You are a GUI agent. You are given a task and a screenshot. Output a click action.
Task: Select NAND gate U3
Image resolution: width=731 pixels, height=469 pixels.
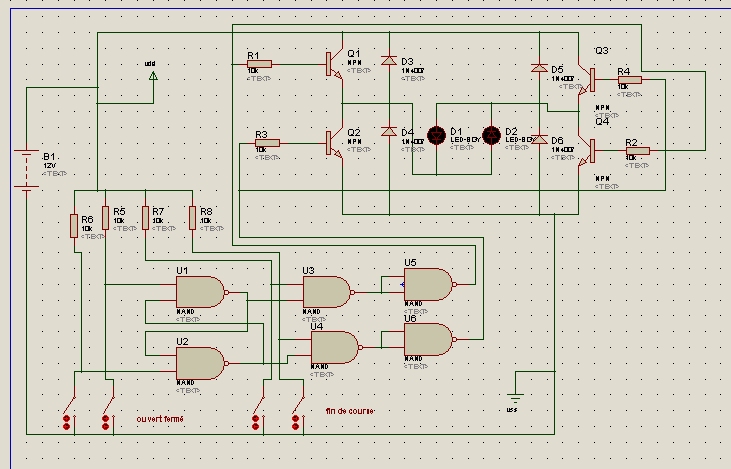[x=327, y=292]
